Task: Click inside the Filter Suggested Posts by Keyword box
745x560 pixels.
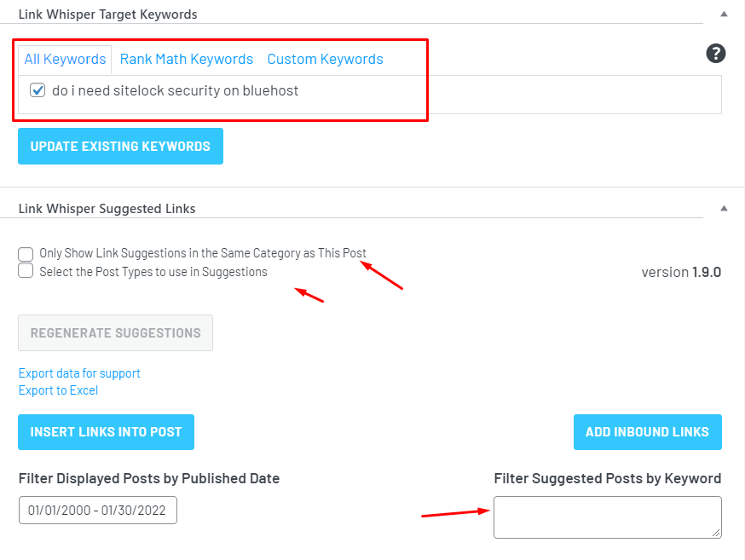Action: click(x=607, y=517)
